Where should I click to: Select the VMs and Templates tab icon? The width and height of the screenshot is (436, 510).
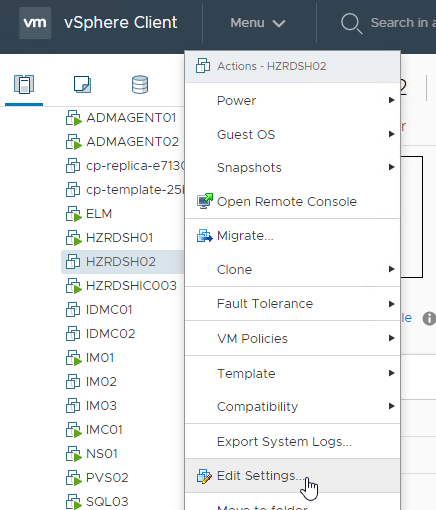82,84
